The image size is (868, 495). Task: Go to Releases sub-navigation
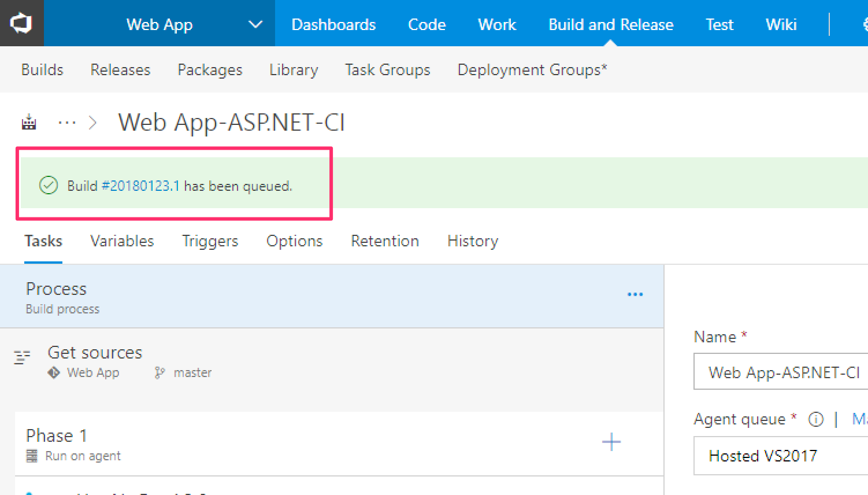tap(120, 69)
